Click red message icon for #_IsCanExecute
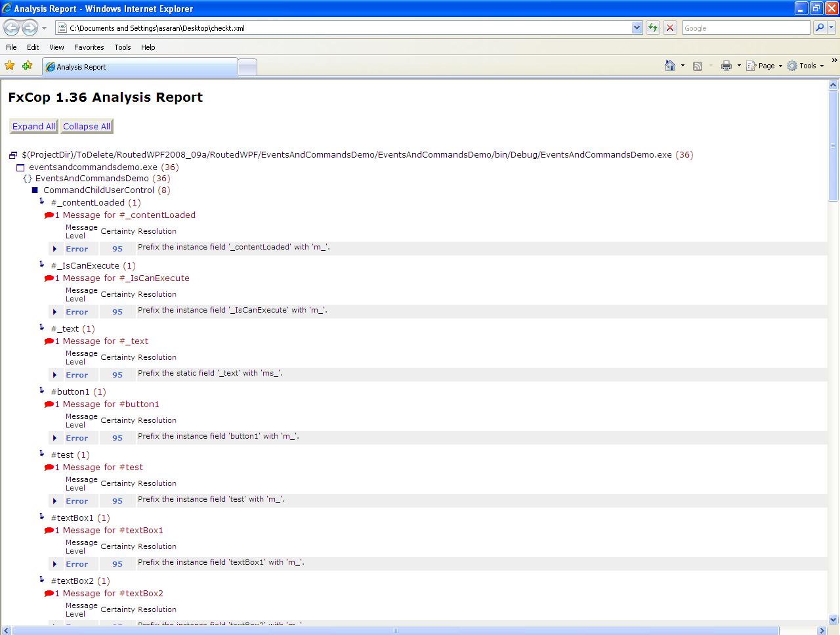Image resolution: width=840 pixels, height=635 pixels. point(49,278)
